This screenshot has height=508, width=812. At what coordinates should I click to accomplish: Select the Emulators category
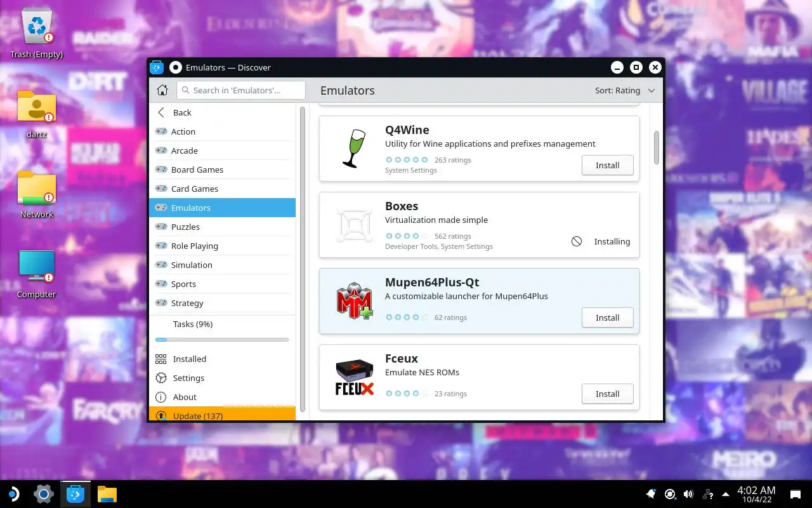coord(222,208)
